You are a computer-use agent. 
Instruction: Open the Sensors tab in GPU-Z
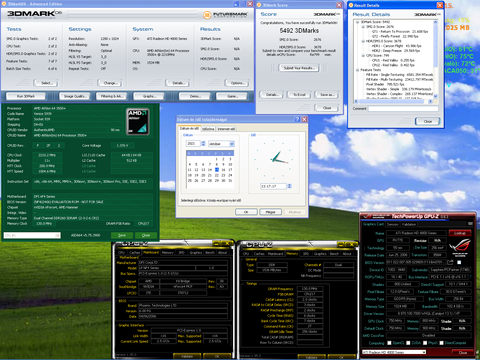coord(393,224)
